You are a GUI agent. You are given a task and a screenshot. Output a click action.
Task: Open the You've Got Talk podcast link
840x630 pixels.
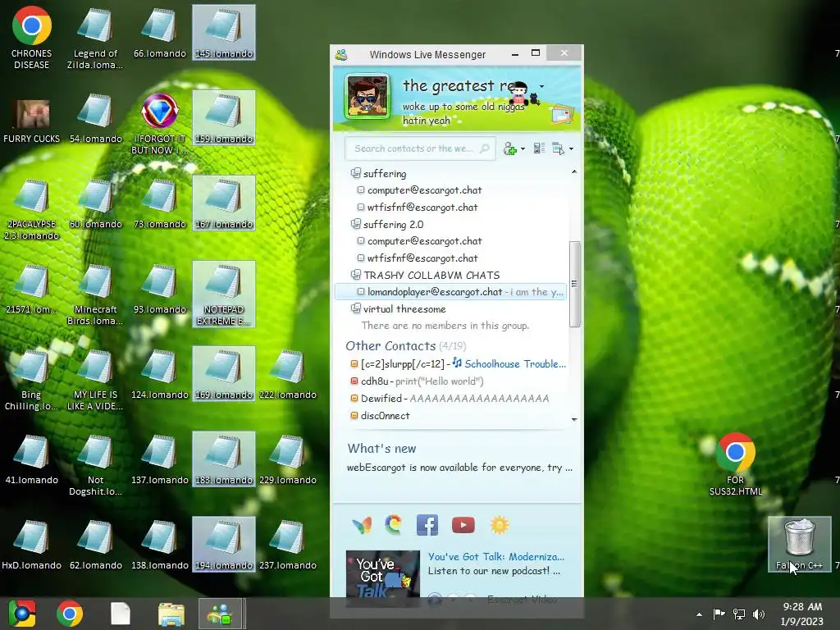pos(496,557)
